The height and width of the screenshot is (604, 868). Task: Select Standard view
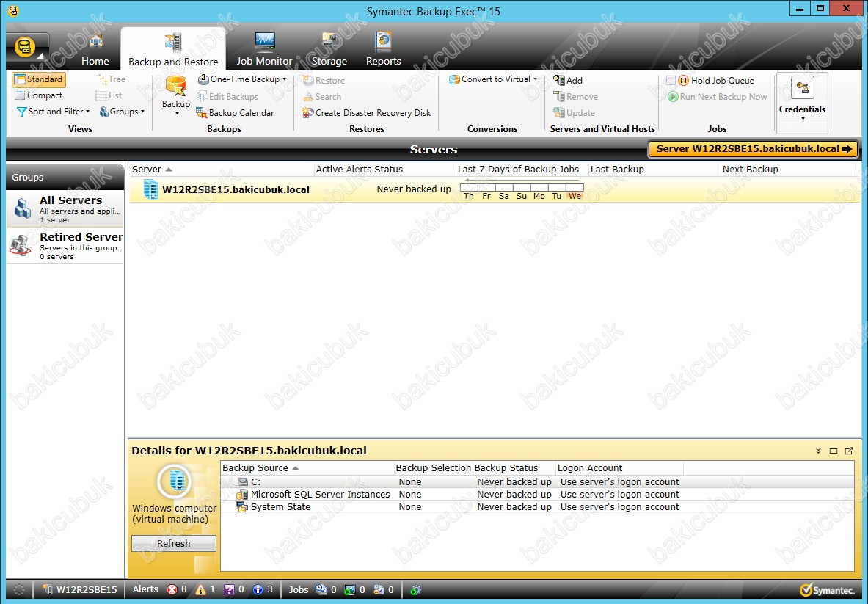tap(39, 80)
